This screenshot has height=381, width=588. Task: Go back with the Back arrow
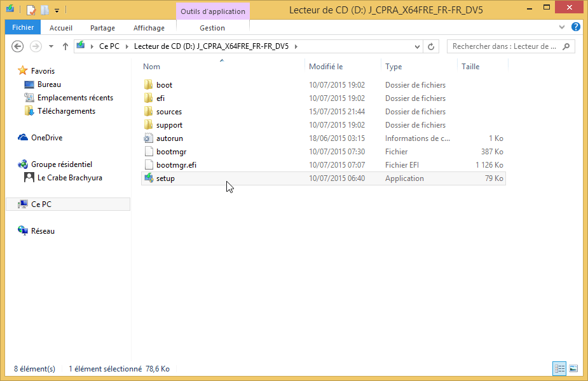(17, 46)
